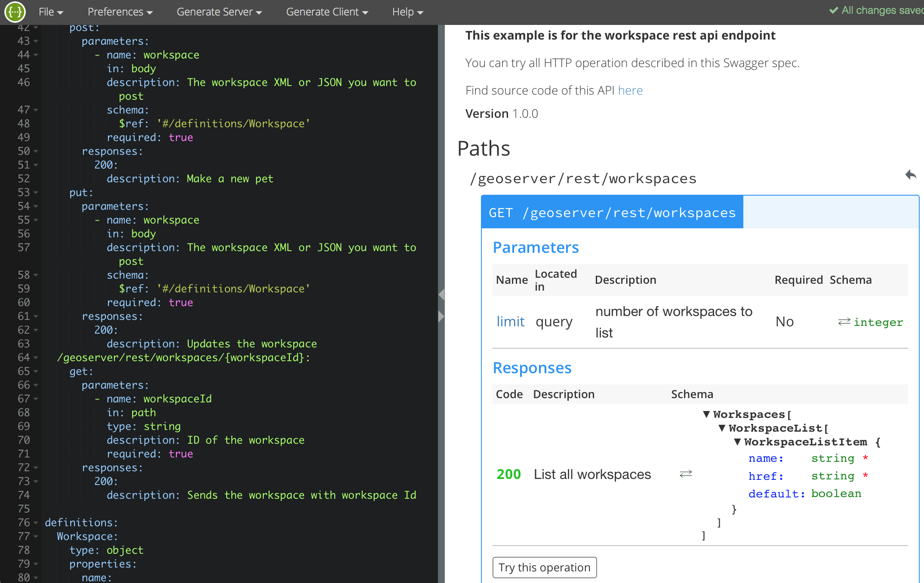This screenshot has width=924, height=583.
Task: Click the limit parameter link
Action: (510, 321)
